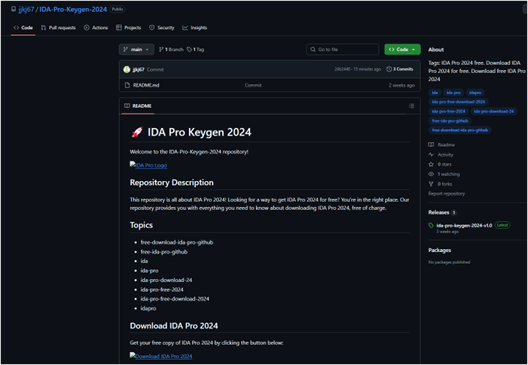Open README.md's Commit message link
This screenshot has width=528, height=365.
253,85
